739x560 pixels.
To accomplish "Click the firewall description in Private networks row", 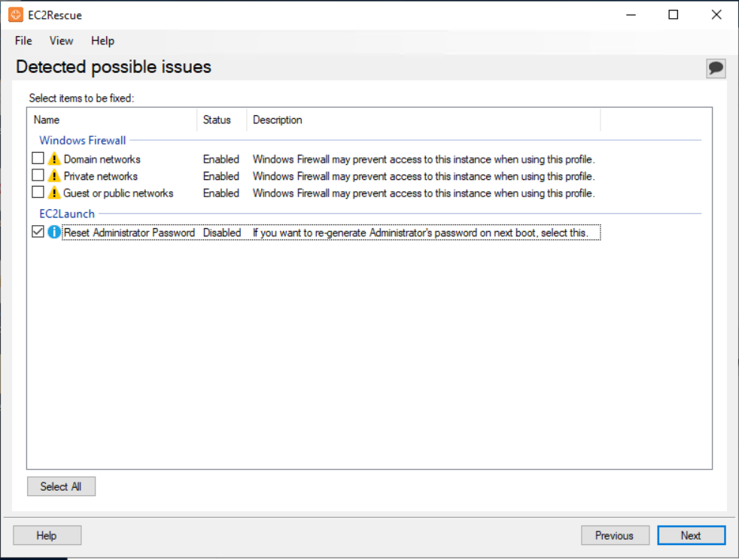I will click(x=424, y=176).
